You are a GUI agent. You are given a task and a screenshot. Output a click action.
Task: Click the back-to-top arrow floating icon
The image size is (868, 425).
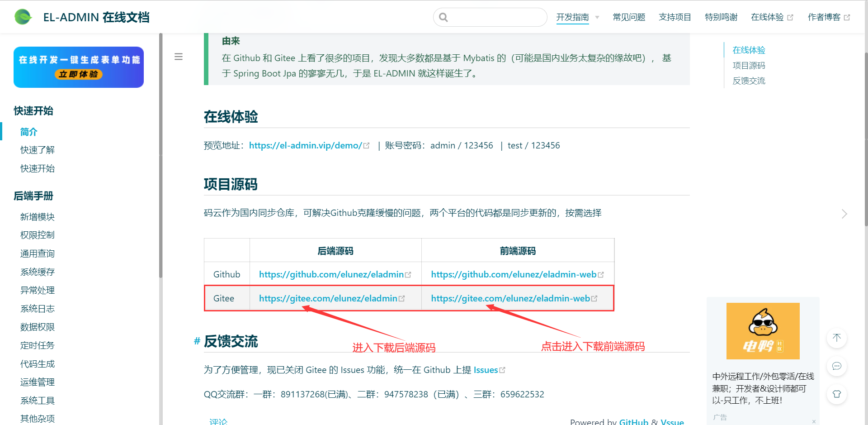tap(836, 338)
